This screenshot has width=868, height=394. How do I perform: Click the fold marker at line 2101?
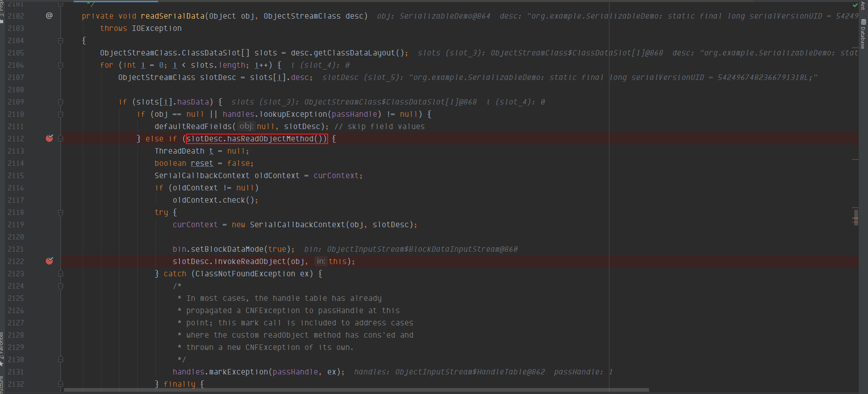[x=60, y=4]
